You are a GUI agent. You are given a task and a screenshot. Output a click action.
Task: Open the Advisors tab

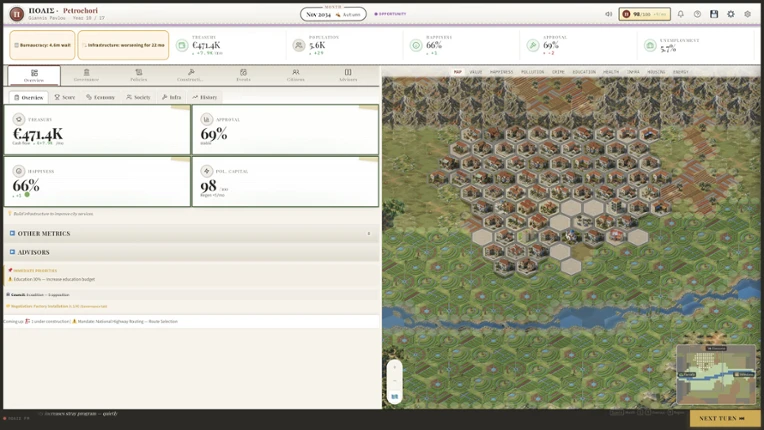[x=348, y=75]
